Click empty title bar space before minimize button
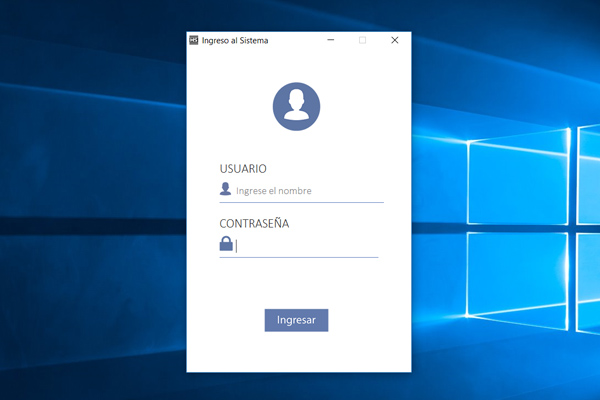Viewport: 600px width, 400px height. (x=295, y=41)
